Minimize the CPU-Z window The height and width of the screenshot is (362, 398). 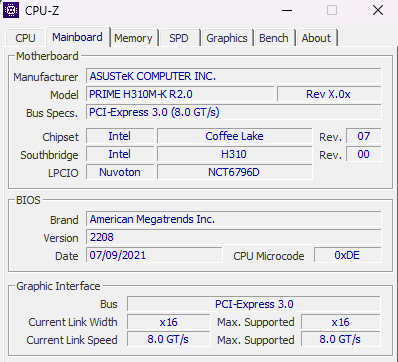[x=287, y=10]
